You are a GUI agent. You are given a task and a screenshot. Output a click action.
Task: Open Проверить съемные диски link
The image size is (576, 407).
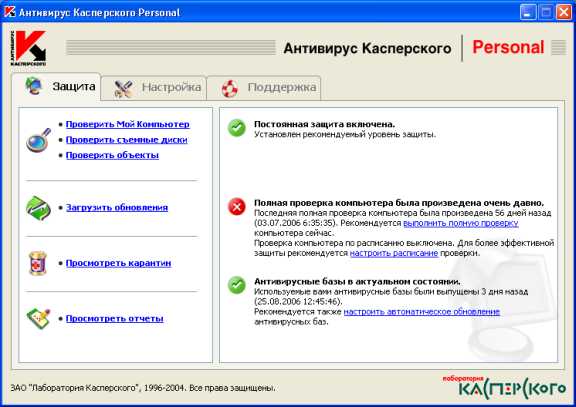pos(126,140)
